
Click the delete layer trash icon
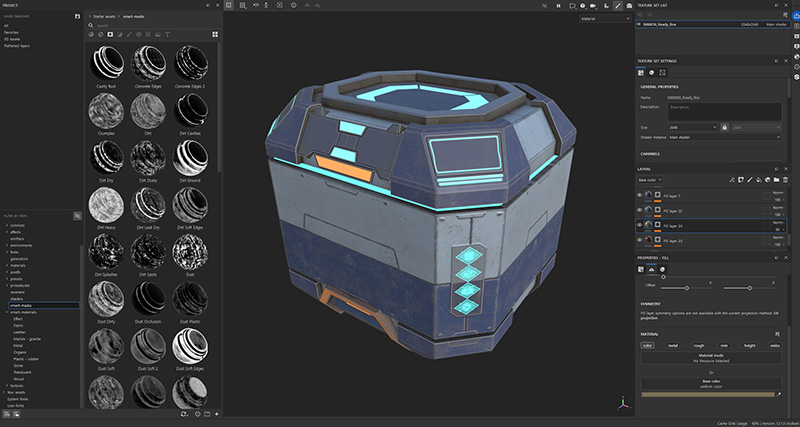coord(785,180)
